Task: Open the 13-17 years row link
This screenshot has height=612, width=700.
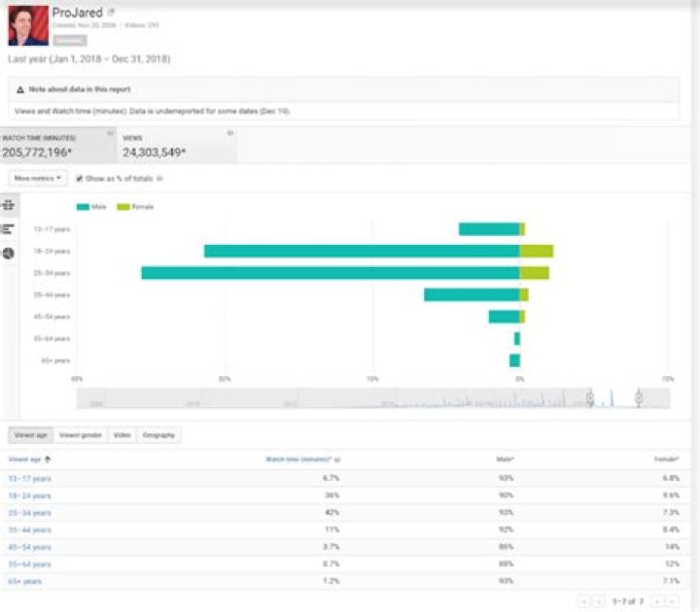Action: pos(29,479)
